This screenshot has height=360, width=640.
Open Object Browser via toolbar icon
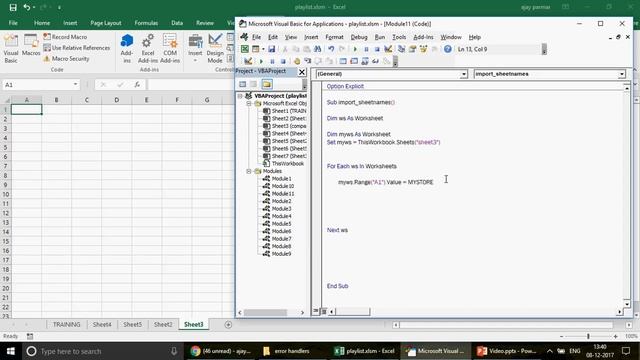(424, 49)
